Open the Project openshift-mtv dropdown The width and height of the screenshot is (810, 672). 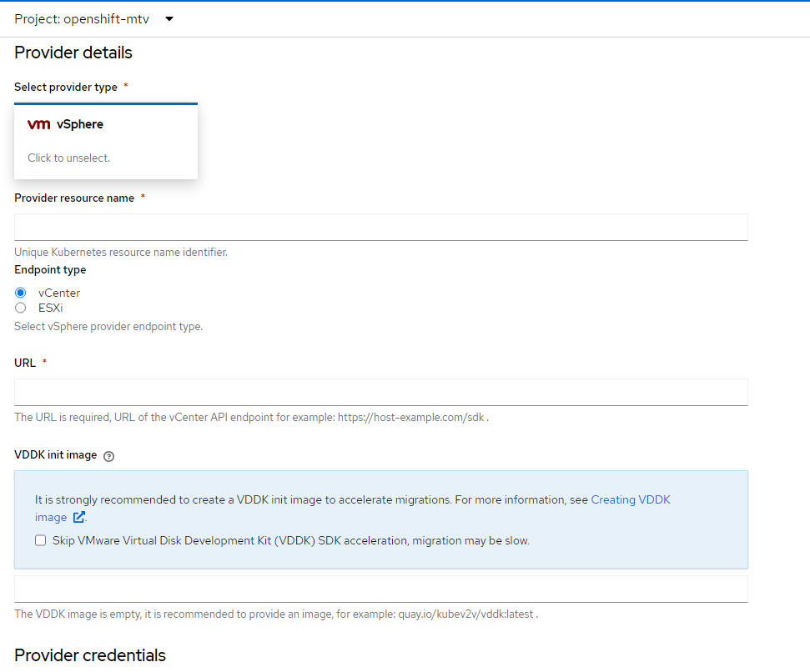point(94,19)
